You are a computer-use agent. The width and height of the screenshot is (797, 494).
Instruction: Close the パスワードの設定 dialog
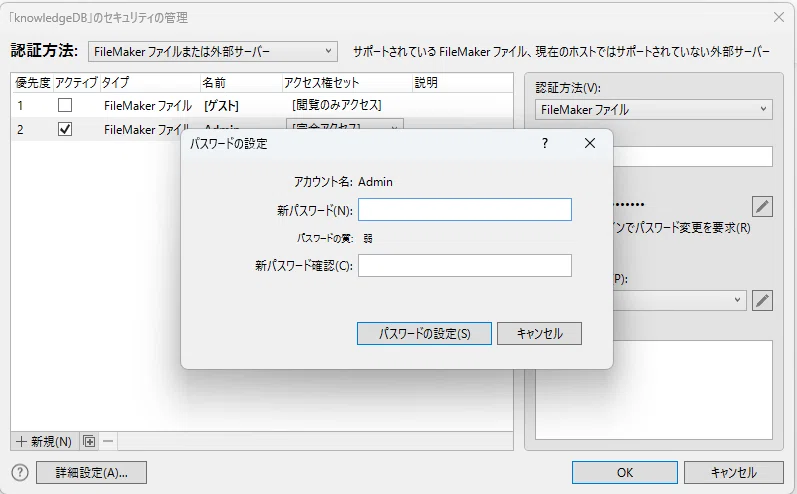pyautogui.click(x=590, y=143)
